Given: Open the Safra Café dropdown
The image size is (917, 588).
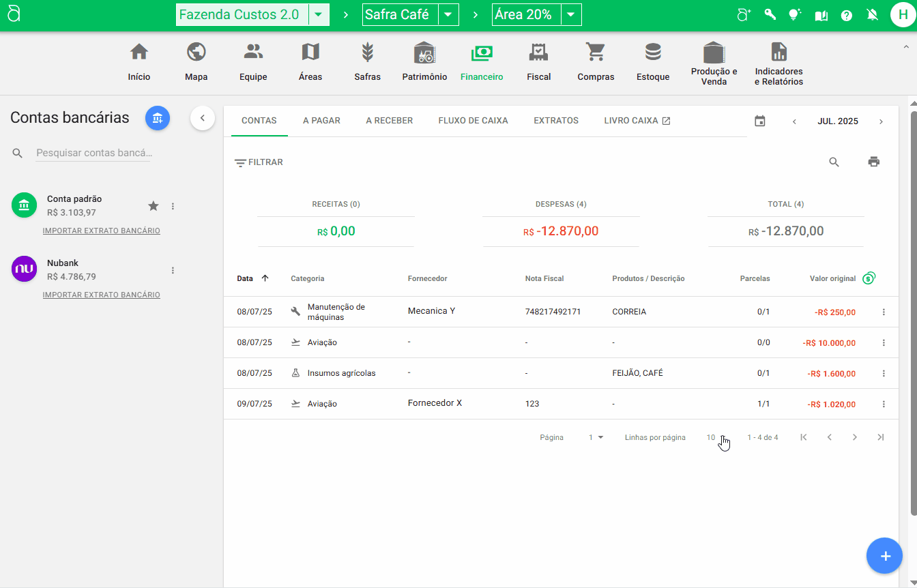Looking at the screenshot, I should click(x=448, y=14).
